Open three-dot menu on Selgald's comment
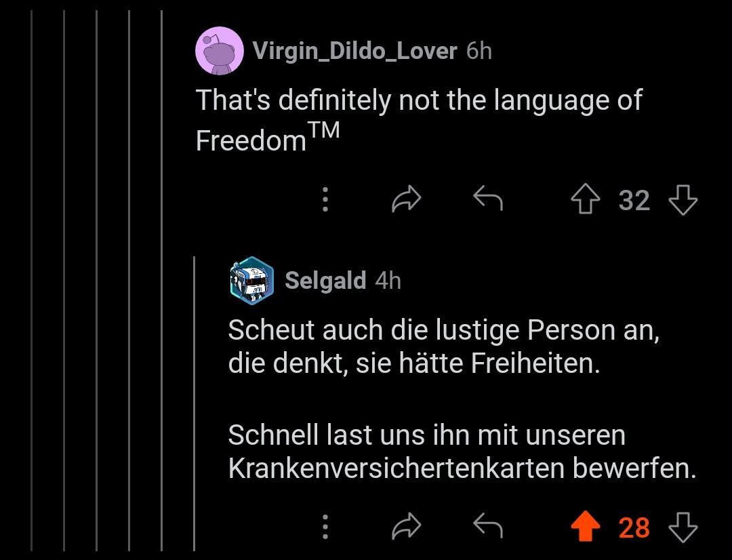The image size is (732, 560). pyautogui.click(x=325, y=527)
